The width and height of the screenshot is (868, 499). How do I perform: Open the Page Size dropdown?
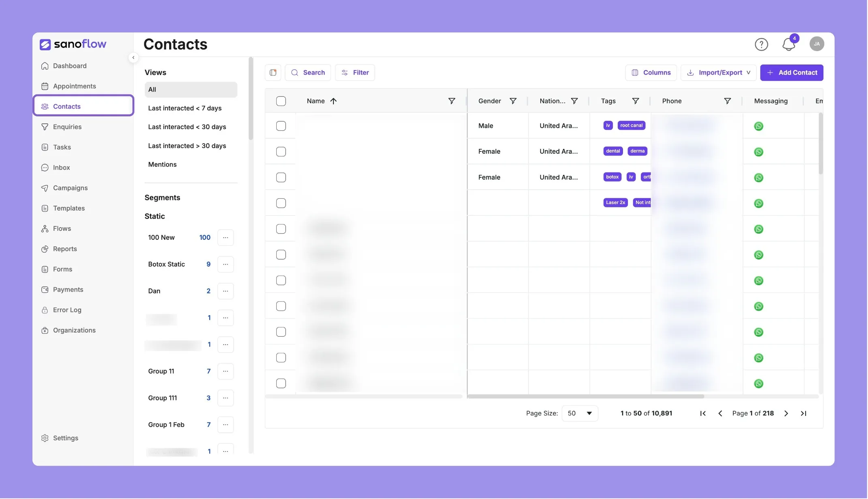580,413
